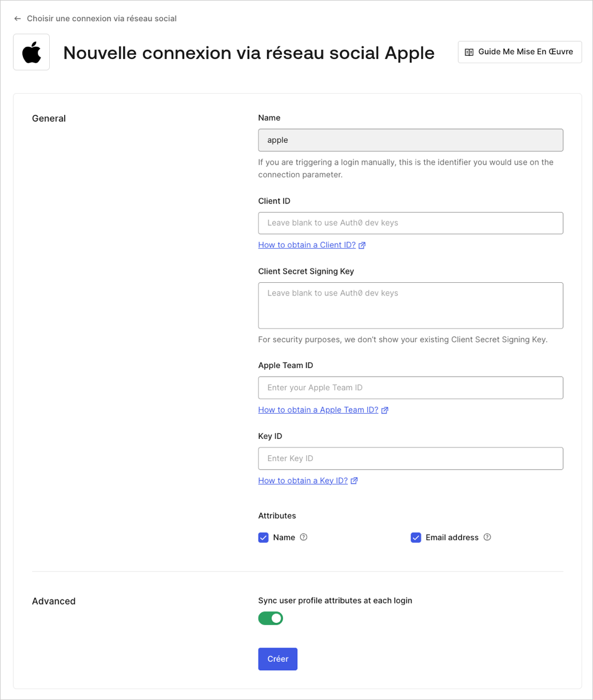Click the page title Nouvelle connexion via réseau social Apple
Image resolution: width=593 pixels, height=700 pixels.
[x=249, y=53]
